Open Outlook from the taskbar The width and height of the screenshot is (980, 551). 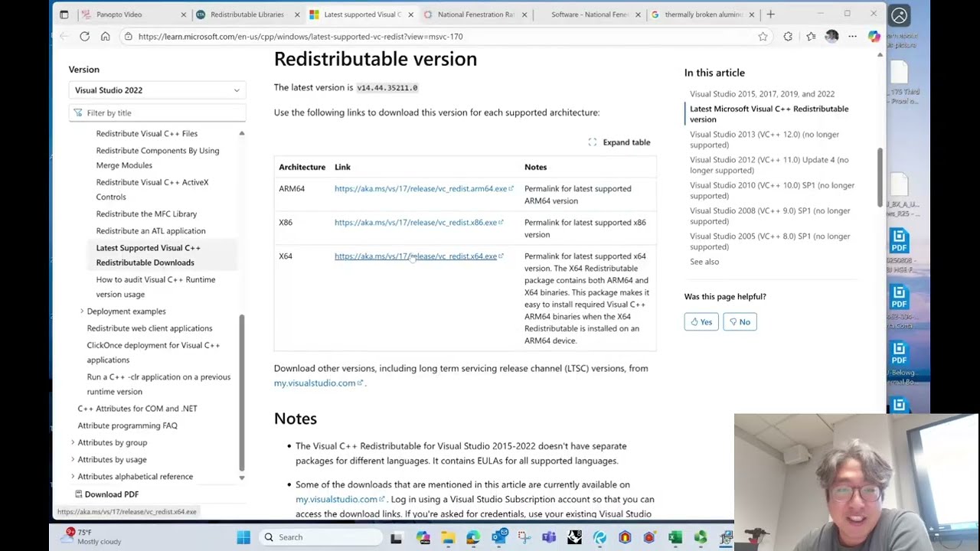(498, 537)
